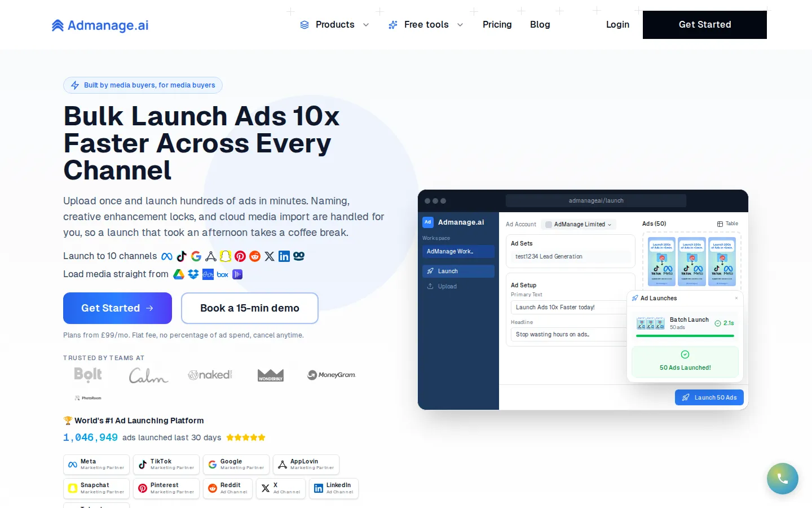Click the purple audio media source icon
Screen dimensions: 812x508
coord(237,274)
